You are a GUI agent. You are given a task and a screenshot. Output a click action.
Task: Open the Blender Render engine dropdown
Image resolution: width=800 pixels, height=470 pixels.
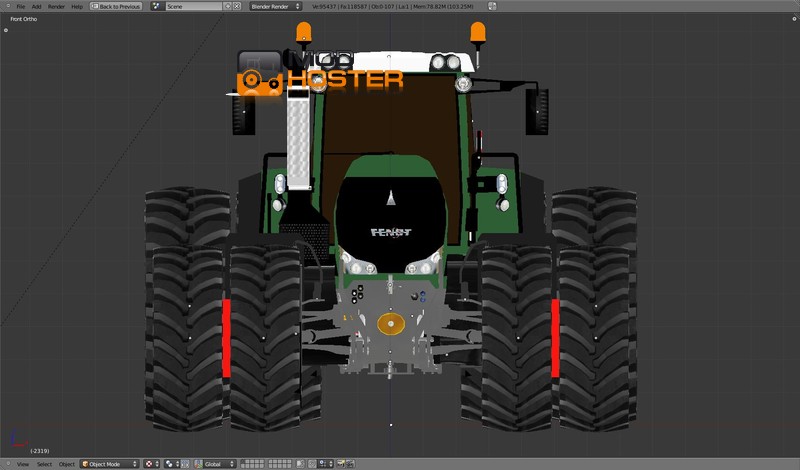(x=276, y=6)
